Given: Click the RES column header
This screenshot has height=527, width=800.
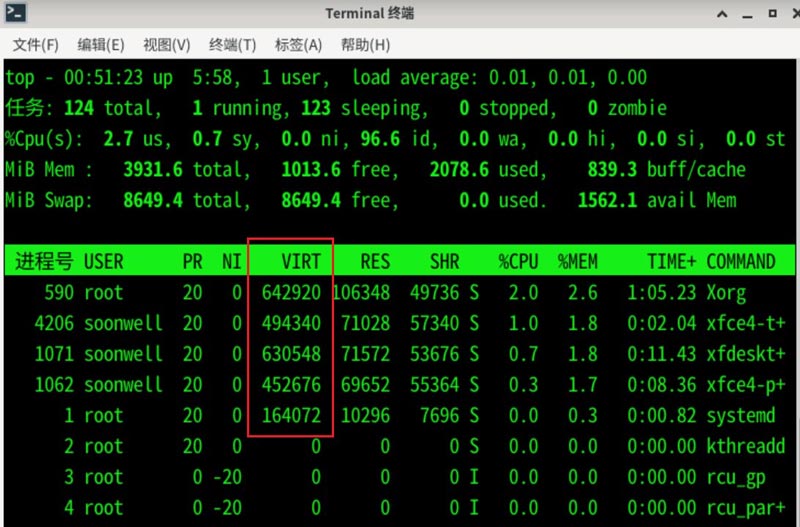Looking at the screenshot, I should pos(375,262).
